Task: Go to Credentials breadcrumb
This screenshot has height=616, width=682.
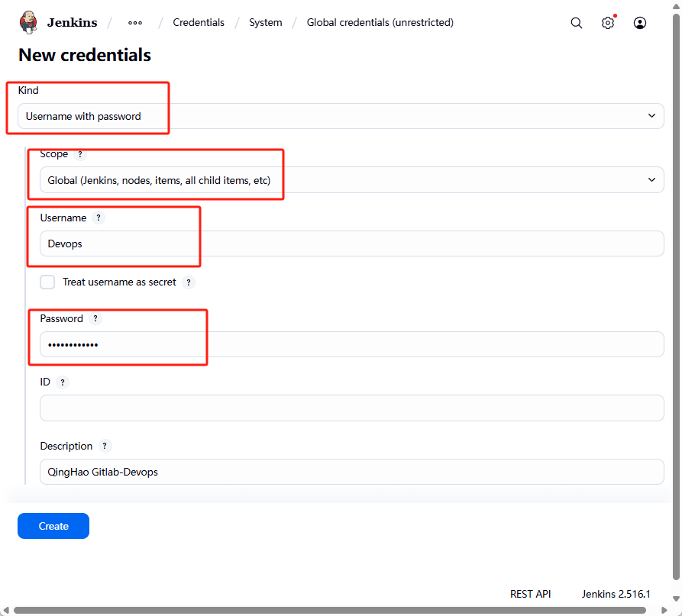Action: (199, 23)
